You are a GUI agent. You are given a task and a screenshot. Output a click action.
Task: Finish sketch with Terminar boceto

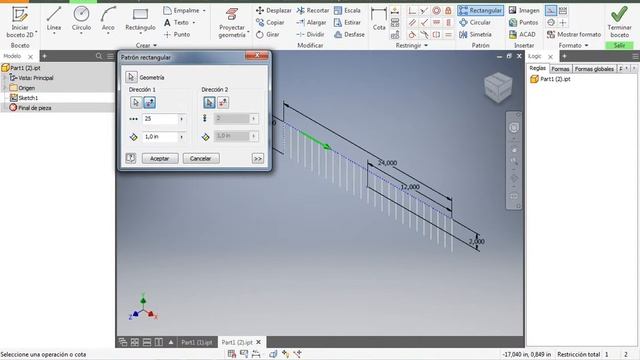click(x=619, y=22)
